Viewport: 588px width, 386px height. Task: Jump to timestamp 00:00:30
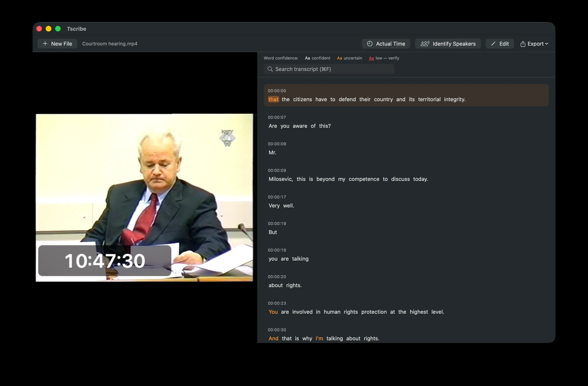[x=277, y=330]
